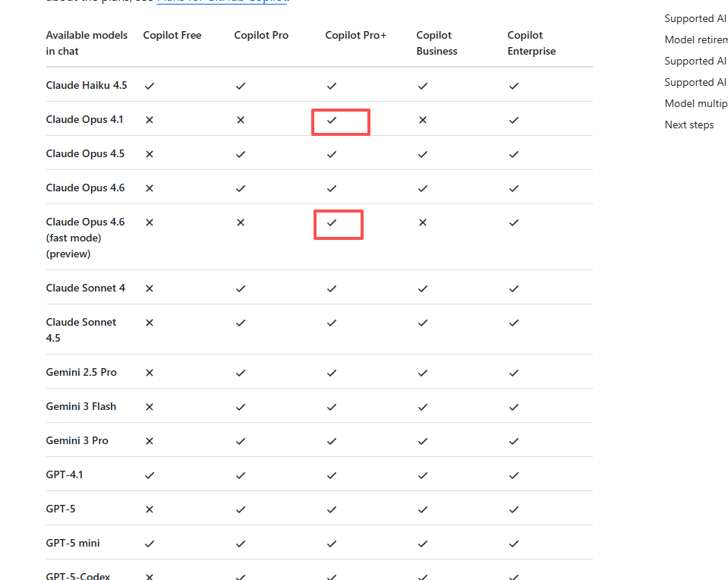This screenshot has height=580, width=728.
Task: Click Claude Sonnet 4.5 X mark under Copilot Free
Action: point(150,323)
